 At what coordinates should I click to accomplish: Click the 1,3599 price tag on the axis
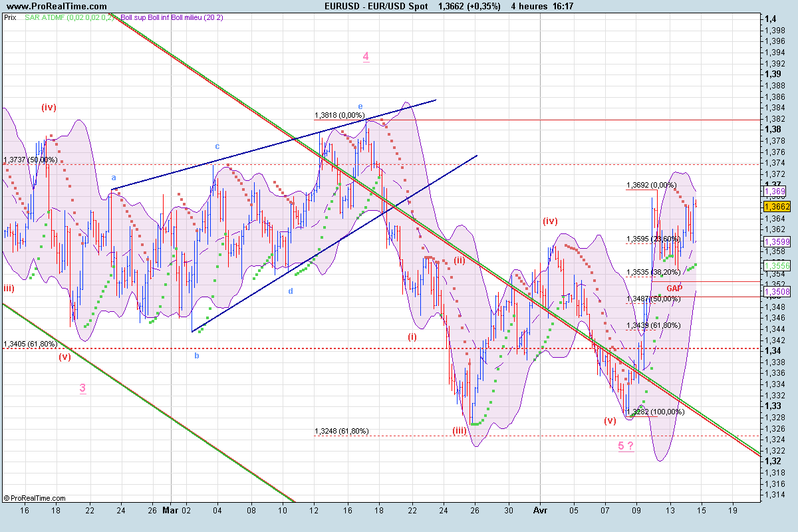[777, 242]
